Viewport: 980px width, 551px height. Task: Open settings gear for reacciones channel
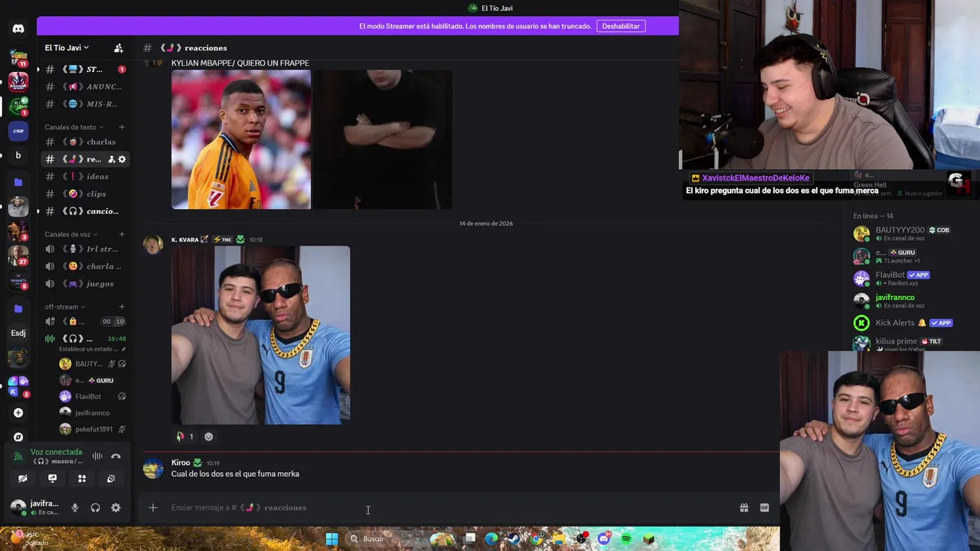click(122, 159)
